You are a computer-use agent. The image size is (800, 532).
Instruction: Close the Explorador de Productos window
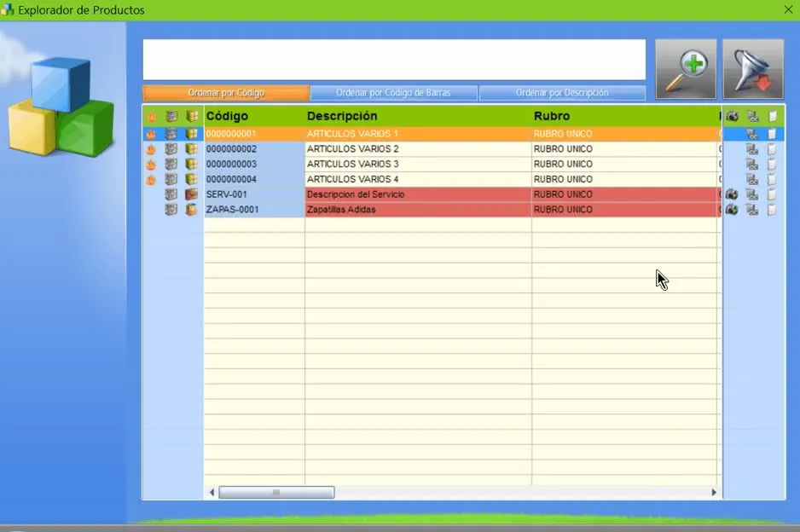(788, 9)
